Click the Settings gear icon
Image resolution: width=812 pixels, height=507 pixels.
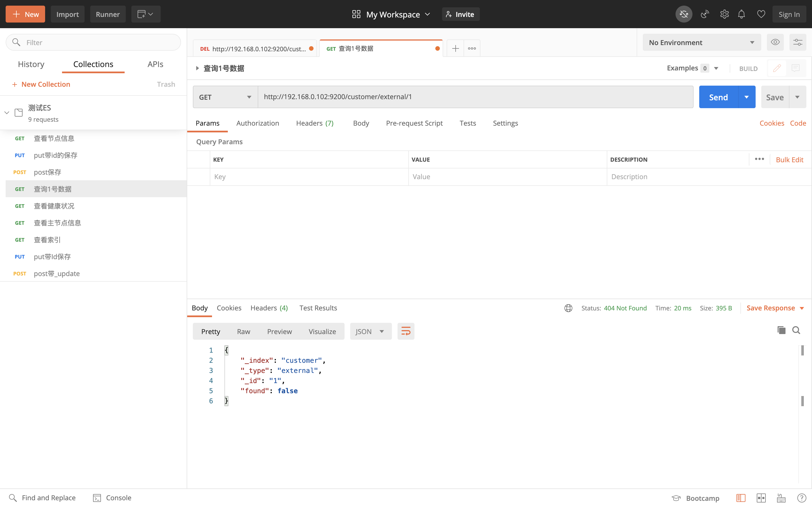coord(724,14)
